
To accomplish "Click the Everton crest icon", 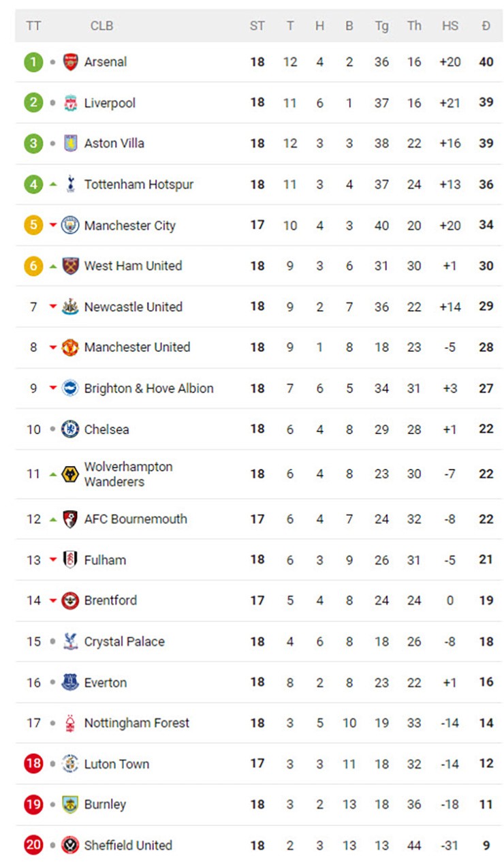I will pos(70,682).
